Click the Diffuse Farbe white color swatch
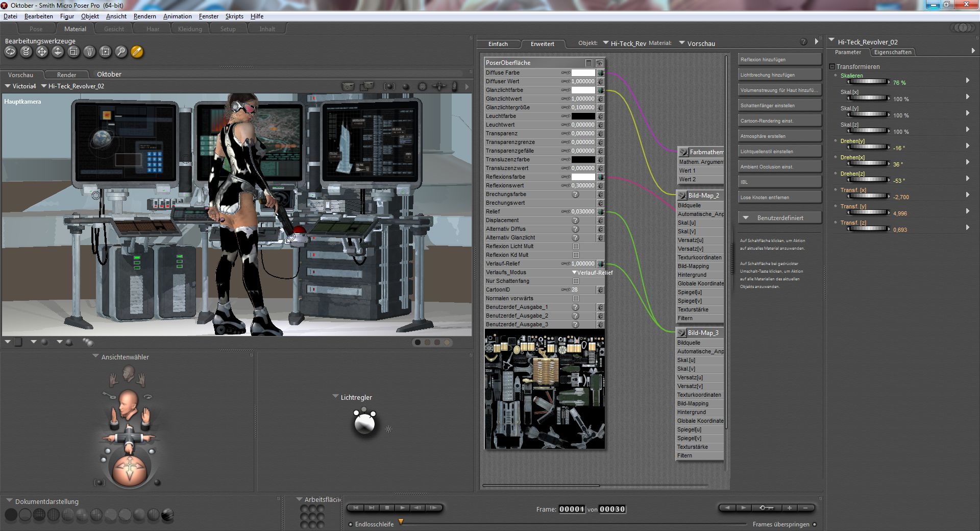Viewport: 980px width, 531px height. point(582,73)
